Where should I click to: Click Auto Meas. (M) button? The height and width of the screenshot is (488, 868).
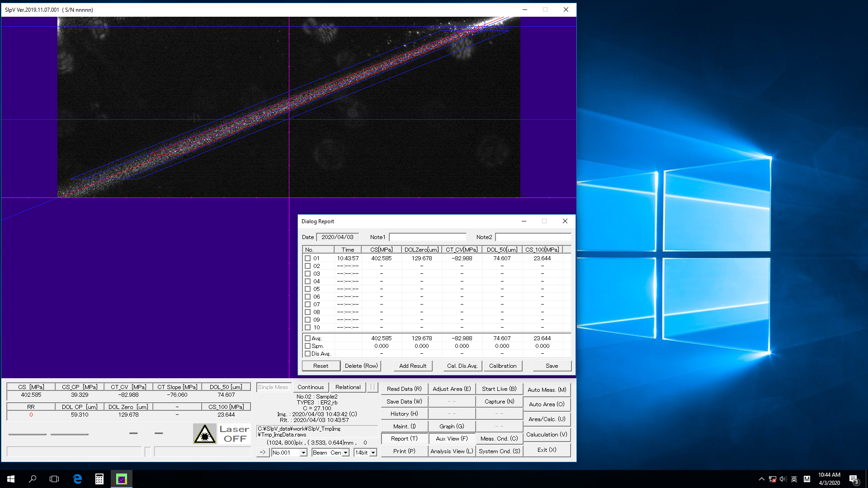[547, 390]
